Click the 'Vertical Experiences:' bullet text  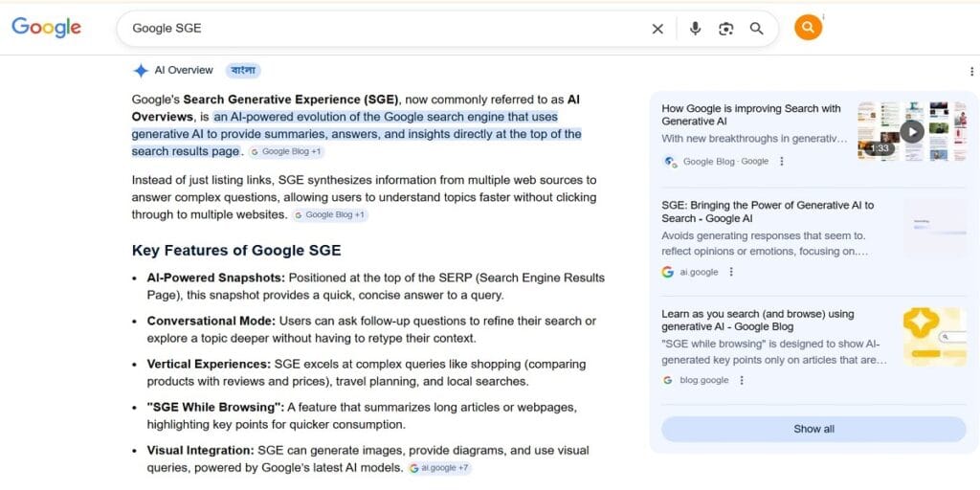209,364
